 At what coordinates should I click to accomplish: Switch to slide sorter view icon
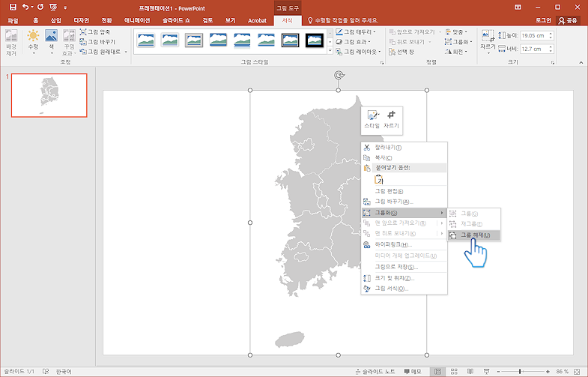click(454, 371)
